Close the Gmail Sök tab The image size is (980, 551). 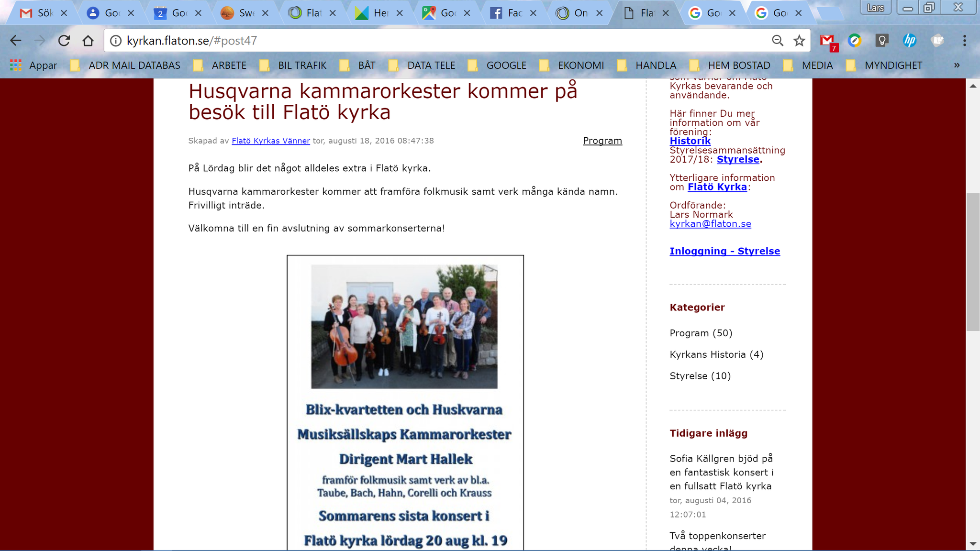(x=64, y=13)
